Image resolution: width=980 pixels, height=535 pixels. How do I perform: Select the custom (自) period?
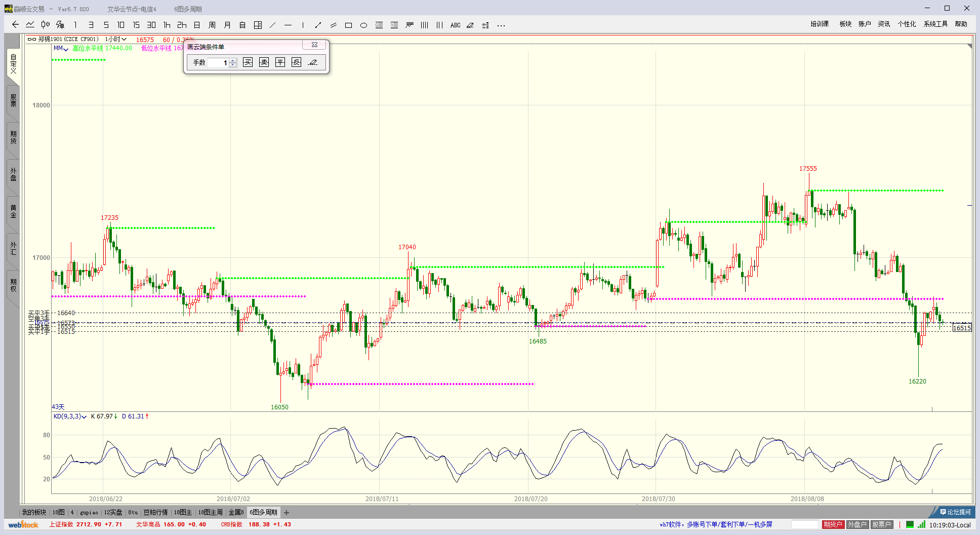point(242,24)
